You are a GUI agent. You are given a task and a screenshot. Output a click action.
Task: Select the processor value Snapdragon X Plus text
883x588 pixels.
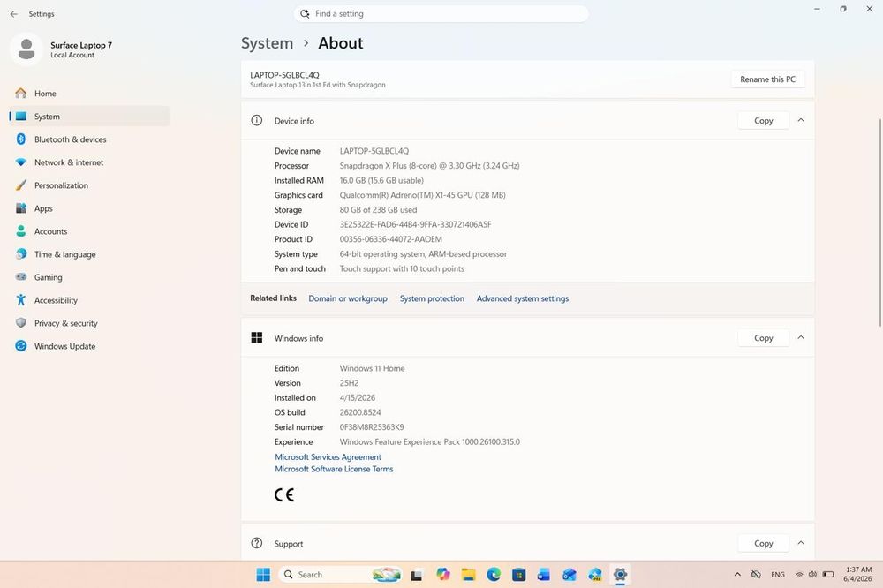coord(429,166)
